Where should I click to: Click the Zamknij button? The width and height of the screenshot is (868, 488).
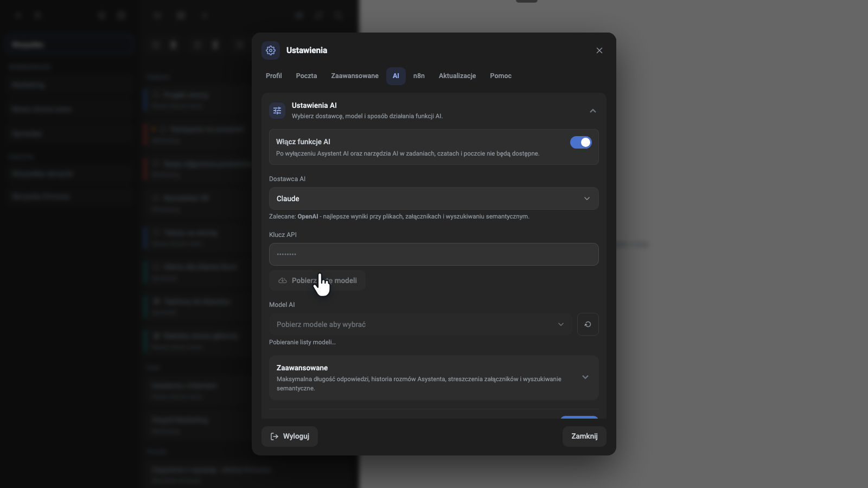pos(584,436)
